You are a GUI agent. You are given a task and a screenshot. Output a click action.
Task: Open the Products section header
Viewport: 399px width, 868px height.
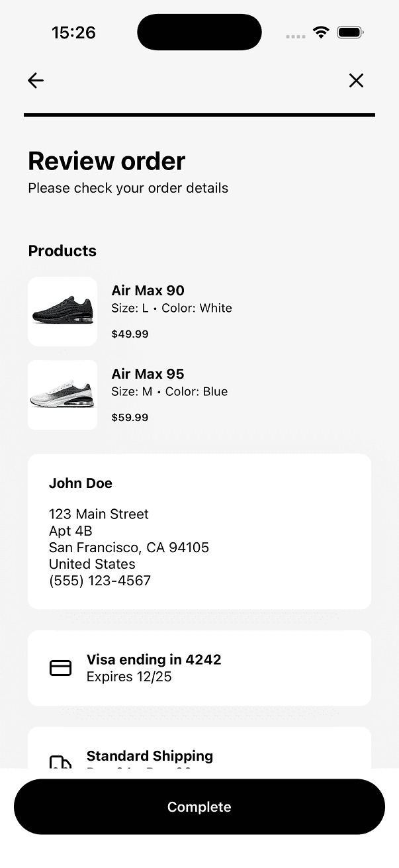62,251
